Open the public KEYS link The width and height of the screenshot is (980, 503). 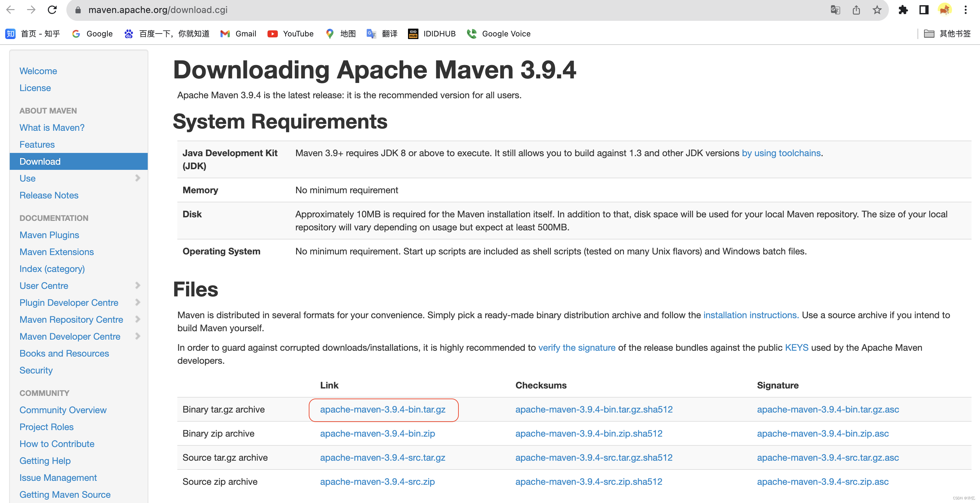tap(796, 348)
